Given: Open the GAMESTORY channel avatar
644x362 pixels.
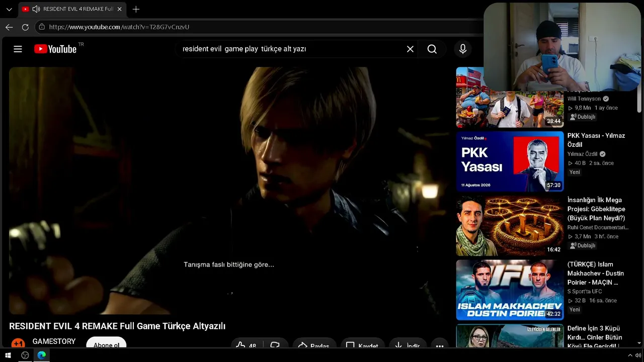Looking at the screenshot, I should (x=18, y=343).
